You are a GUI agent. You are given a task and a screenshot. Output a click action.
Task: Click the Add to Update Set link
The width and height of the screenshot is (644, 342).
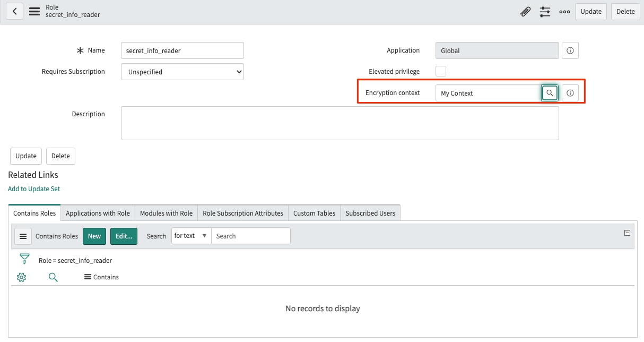(x=34, y=189)
